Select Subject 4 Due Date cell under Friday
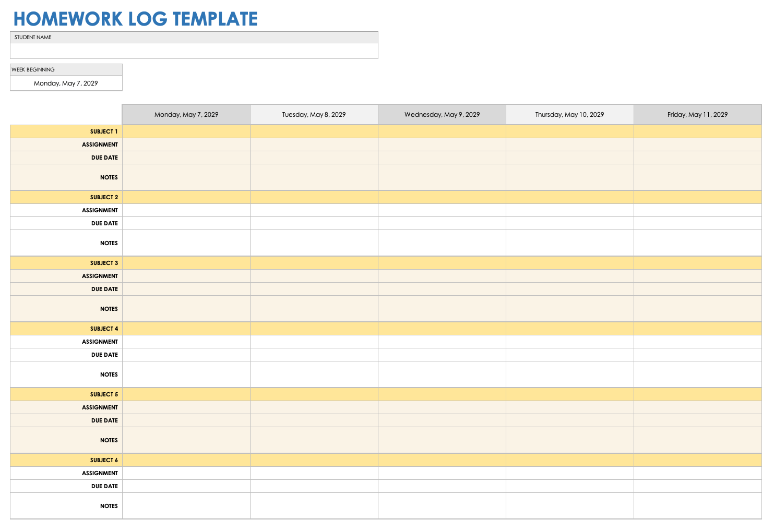Screen dimensions: 774x532 point(698,355)
